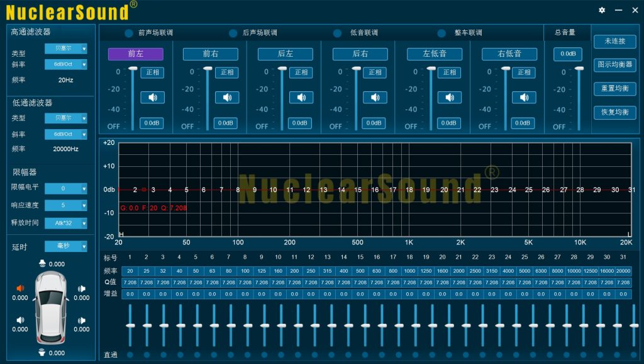Select the orange front-left speaker beside the car
The height and width of the screenshot is (364, 644).
coord(20,288)
